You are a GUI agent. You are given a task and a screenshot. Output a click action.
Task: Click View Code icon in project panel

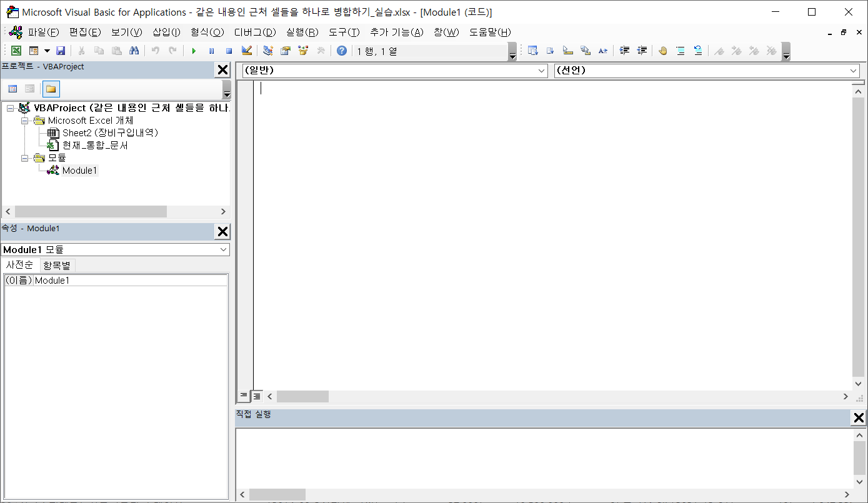pyautogui.click(x=12, y=89)
